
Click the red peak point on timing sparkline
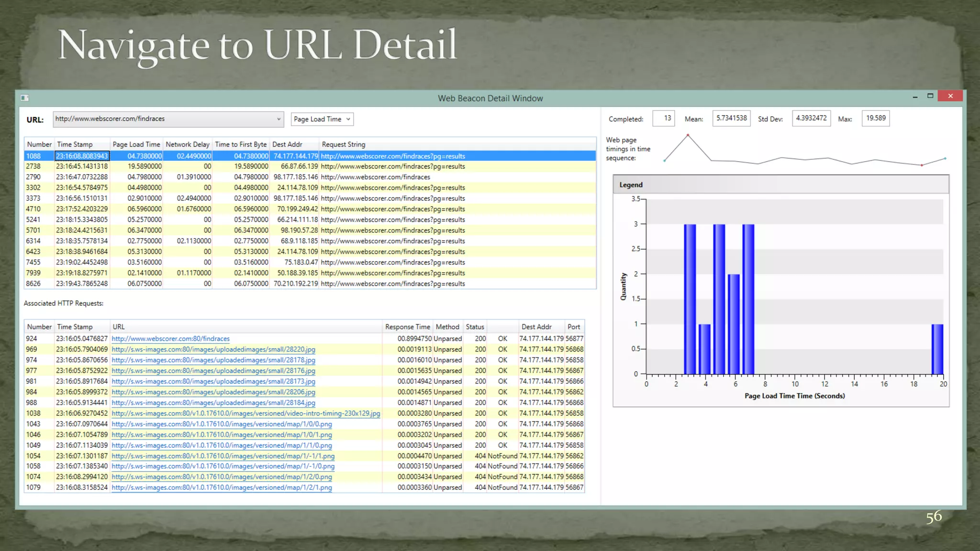tap(688, 135)
